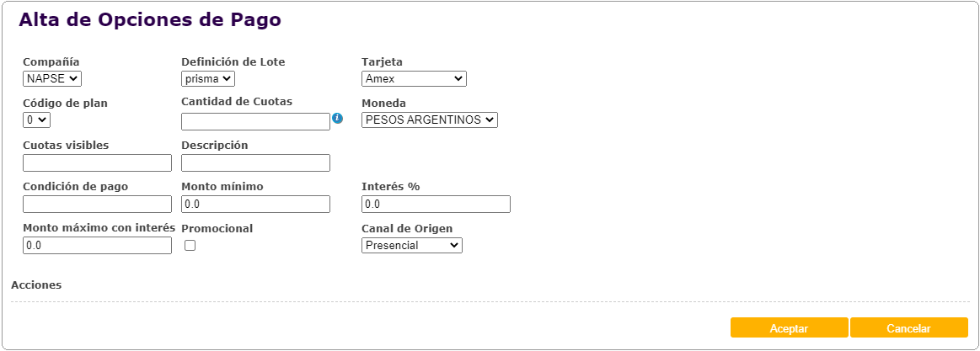Image resolution: width=980 pixels, height=351 pixels.
Task: Expand the Definición de Lote dropdown
Action: point(208,78)
